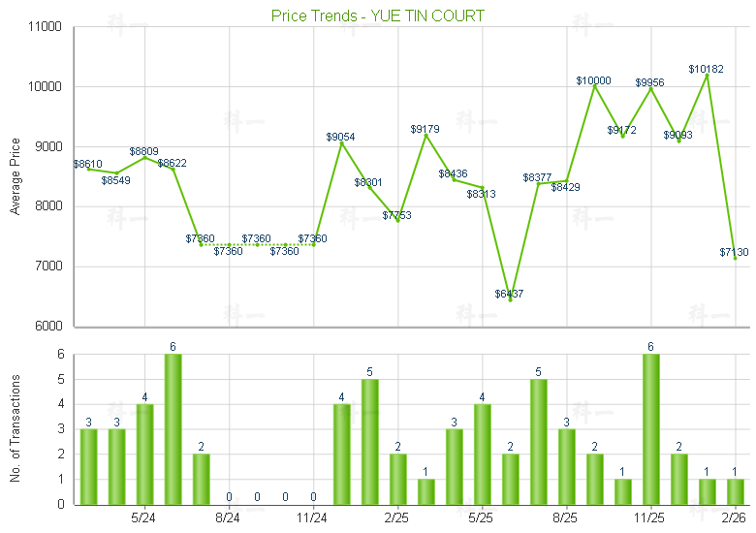Viewport: 756px width, 533px height.
Task: Click the Average Price axis title
Action: pyautogui.click(x=15, y=177)
